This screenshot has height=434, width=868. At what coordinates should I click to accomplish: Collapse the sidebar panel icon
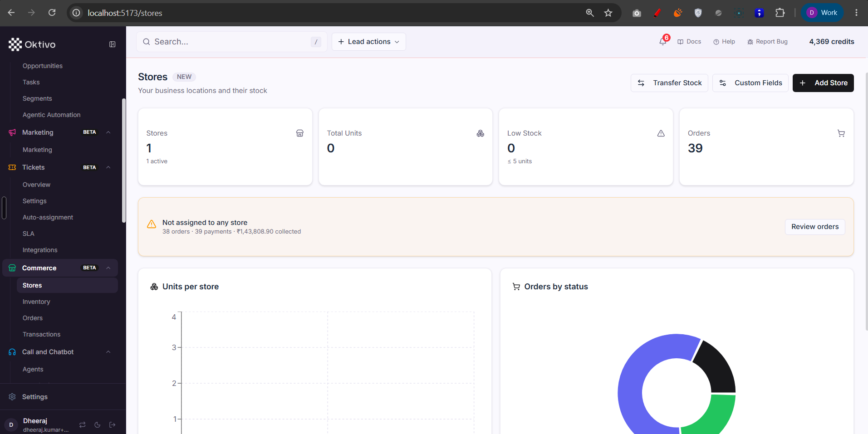tap(113, 44)
